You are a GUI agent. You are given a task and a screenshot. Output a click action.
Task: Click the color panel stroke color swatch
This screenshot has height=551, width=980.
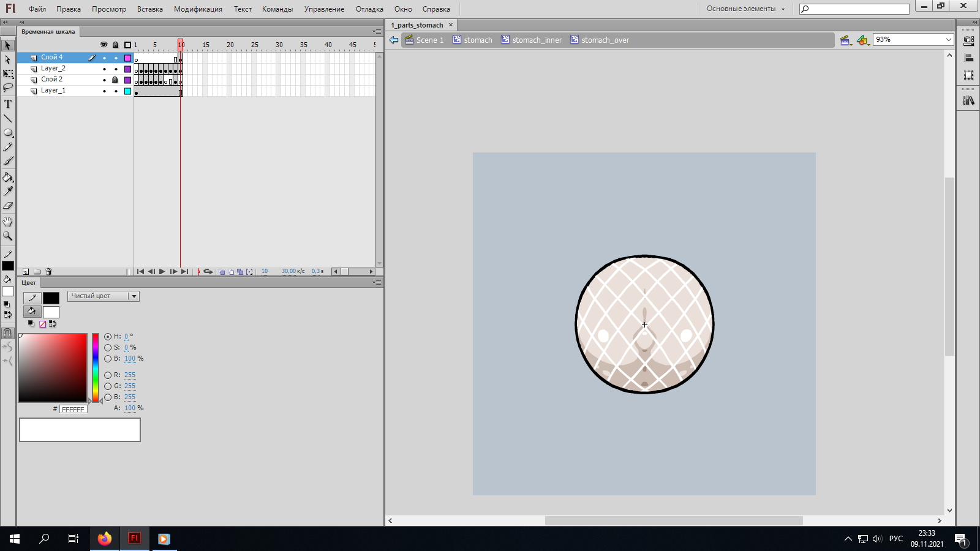(51, 298)
